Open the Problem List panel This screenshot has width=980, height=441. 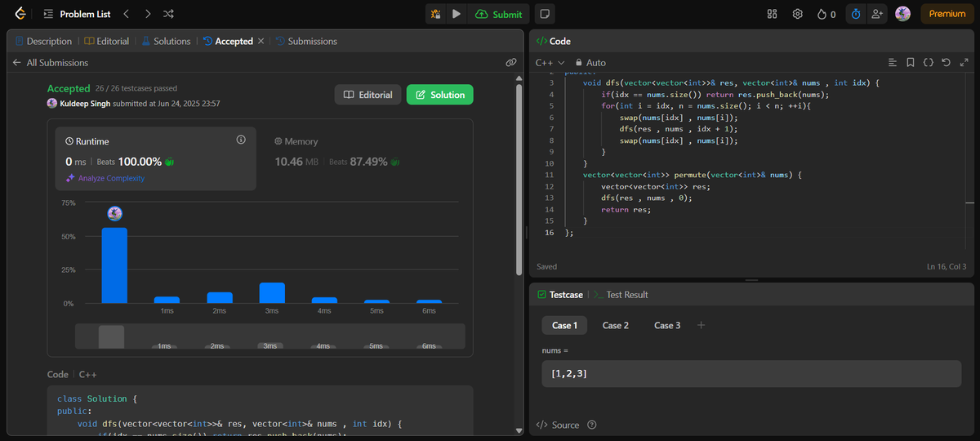pyautogui.click(x=78, y=14)
